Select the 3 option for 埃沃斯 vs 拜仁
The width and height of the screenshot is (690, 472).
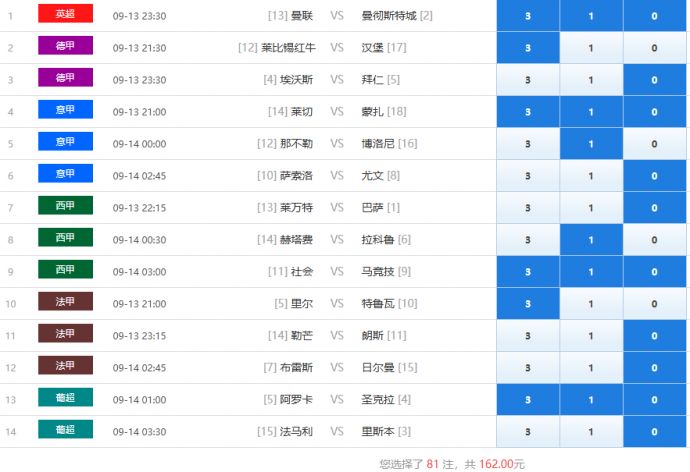coord(528,80)
